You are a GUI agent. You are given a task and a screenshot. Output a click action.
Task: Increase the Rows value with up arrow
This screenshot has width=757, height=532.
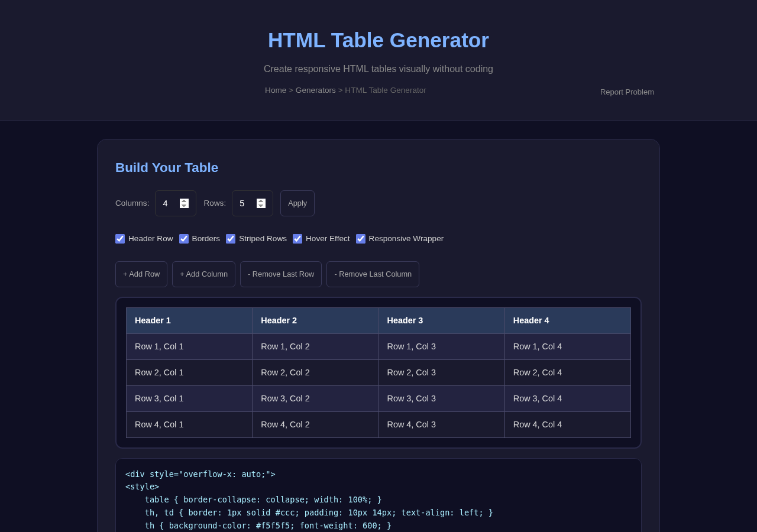click(261, 201)
